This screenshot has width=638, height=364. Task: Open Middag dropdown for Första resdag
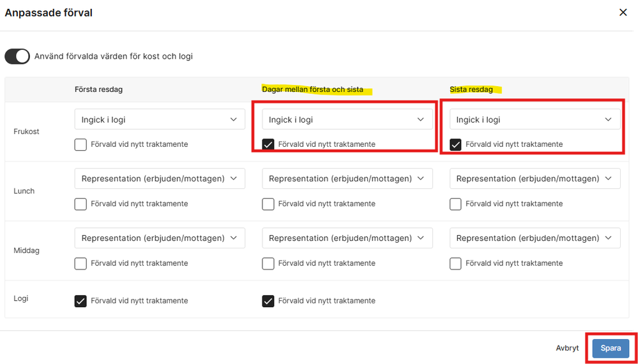point(160,238)
